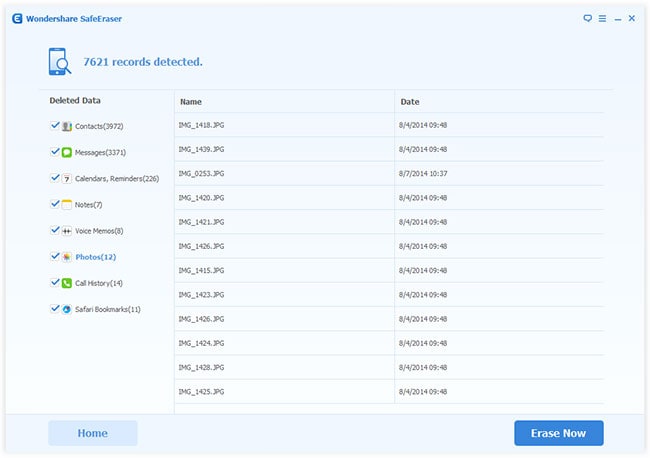
Task: Uncheck the Contacts checkbox
Action: [54, 126]
